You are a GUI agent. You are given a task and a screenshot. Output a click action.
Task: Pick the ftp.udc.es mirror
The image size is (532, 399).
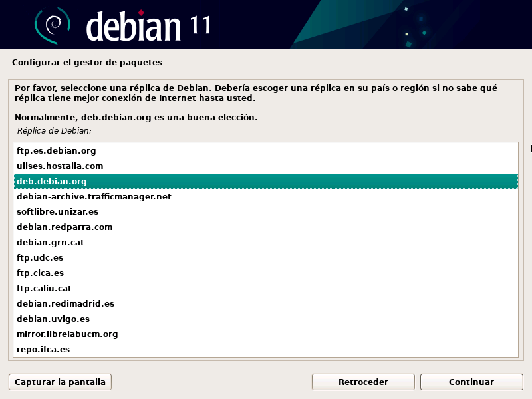tap(40, 258)
